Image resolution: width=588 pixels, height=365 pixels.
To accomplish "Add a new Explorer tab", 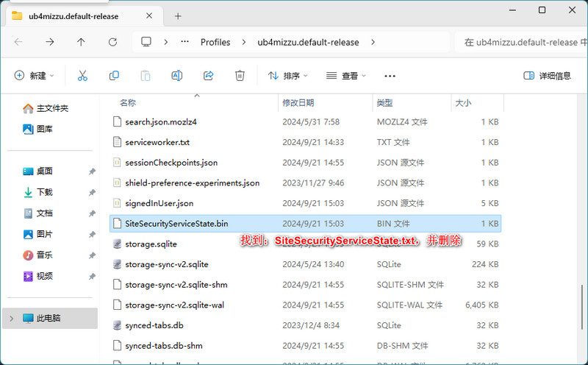I will [x=178, y=16].
